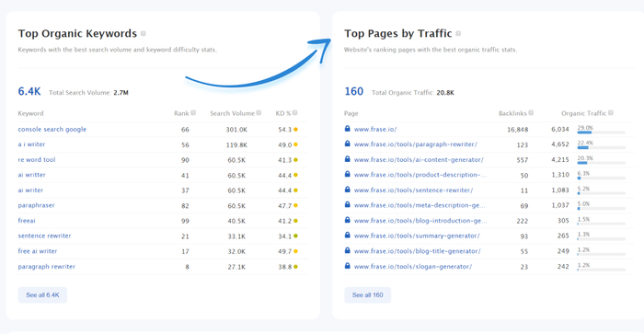Open keyword ai writer
The height and width of the screenshot is (334, 644).
(30, 190)
